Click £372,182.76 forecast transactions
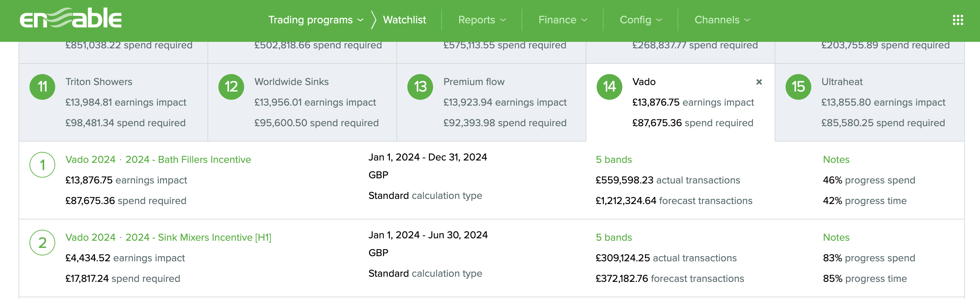 pyautogui.click(x=670, y=279)
